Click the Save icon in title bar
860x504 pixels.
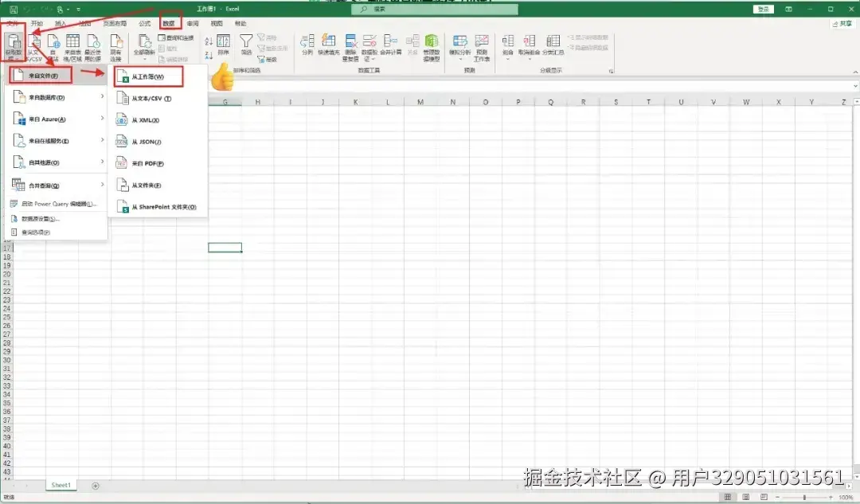(x=14, y=10)
